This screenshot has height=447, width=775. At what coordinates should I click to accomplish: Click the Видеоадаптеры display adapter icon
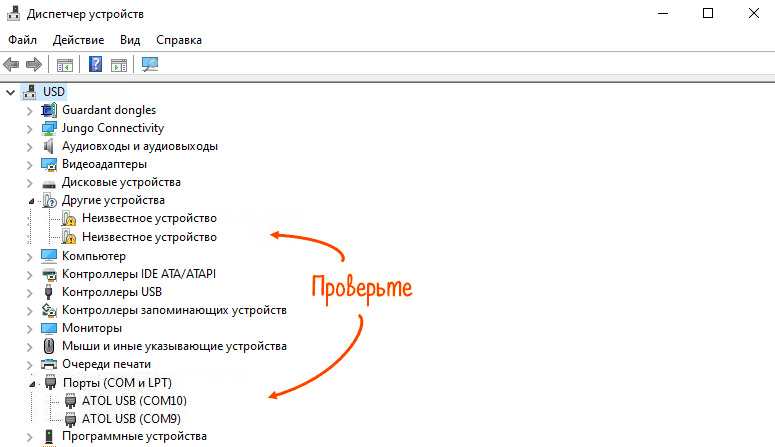(x=49, y=165)
